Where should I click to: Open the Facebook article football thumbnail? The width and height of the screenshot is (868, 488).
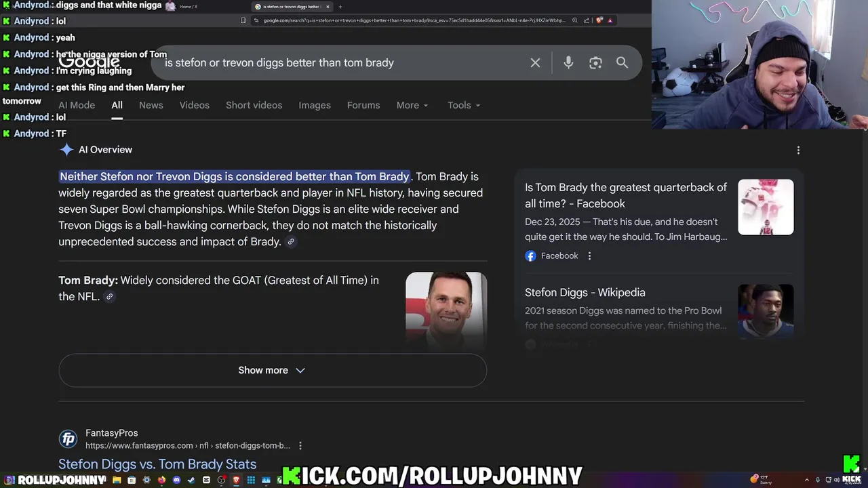coord(766,207)
